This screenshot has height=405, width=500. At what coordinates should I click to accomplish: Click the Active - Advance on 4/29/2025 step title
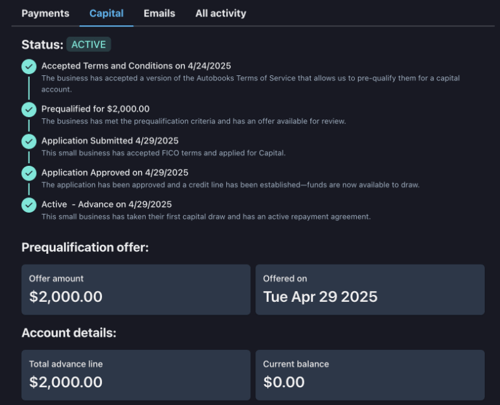tap(107, 204)
